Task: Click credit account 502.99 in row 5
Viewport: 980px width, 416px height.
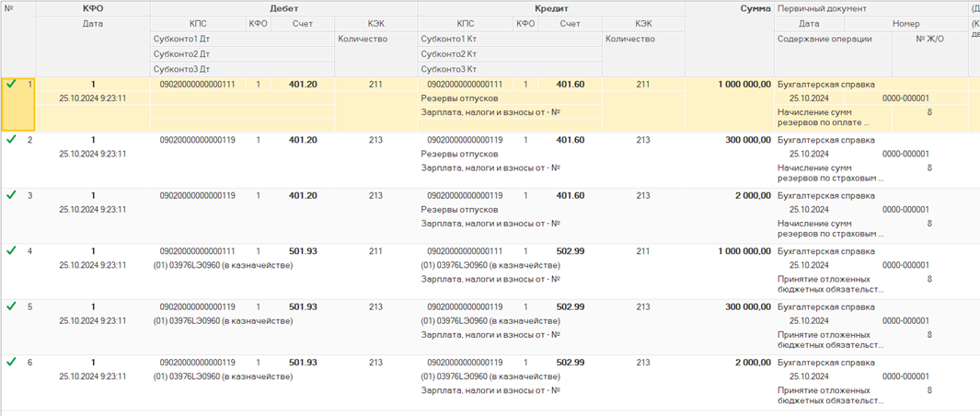Action: tap(571, 307)
